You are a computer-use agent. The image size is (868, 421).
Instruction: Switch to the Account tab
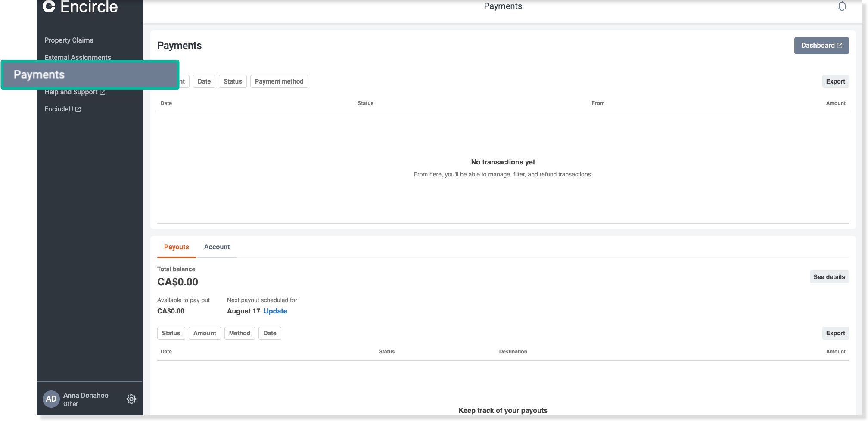(217, 247)
